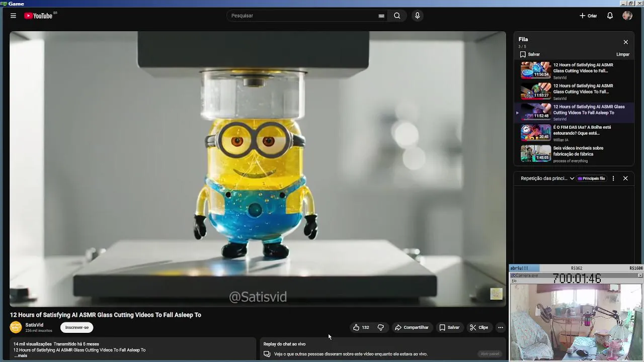Create a clip with the Clipe button
Image resolution: width=644 pixels, height=362 pixels.
[x=479, y=327]
